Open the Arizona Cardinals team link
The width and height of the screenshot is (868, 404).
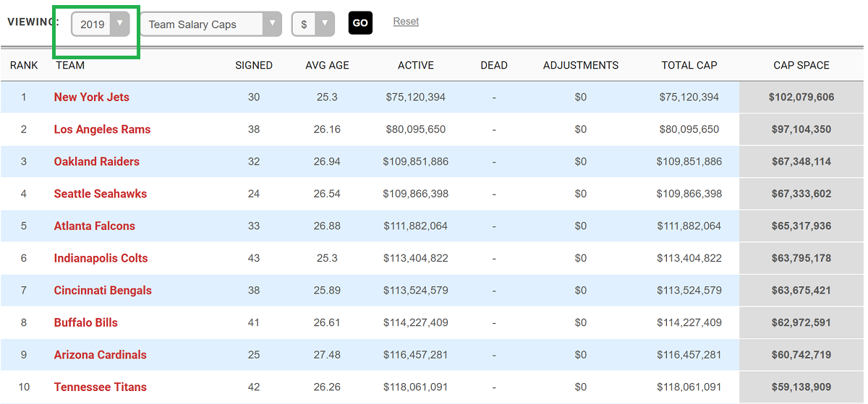click(x=101, y=355)
